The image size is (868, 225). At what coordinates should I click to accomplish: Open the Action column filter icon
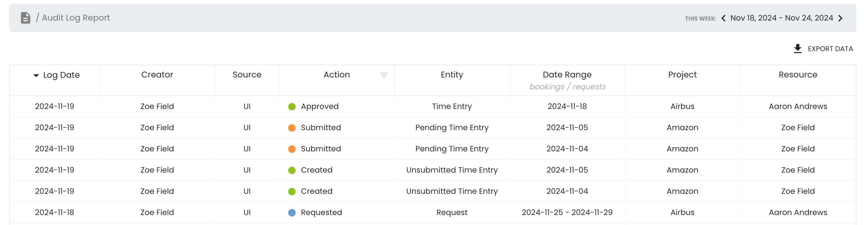(x=384, y=75)
